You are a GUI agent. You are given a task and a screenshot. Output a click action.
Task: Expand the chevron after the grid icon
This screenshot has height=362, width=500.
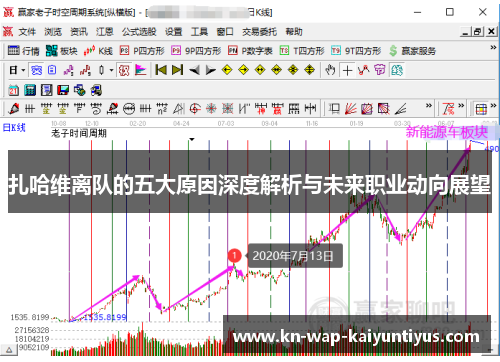[x=494, y=106]
